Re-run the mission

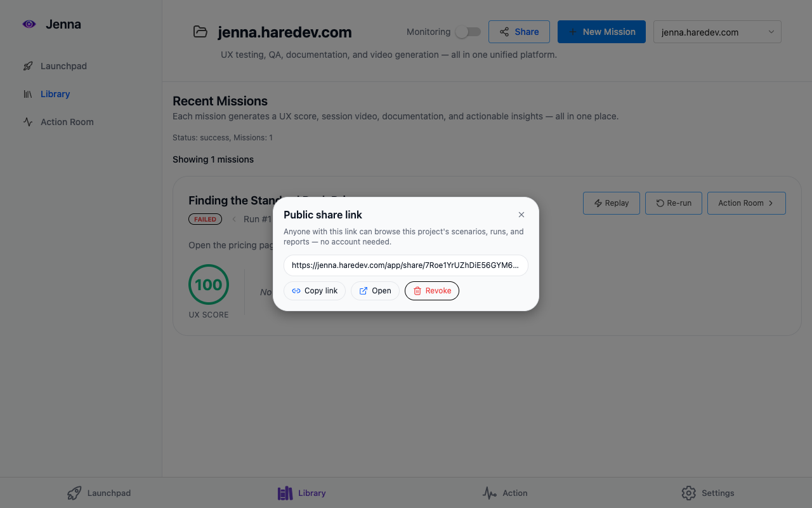(674, 203)
